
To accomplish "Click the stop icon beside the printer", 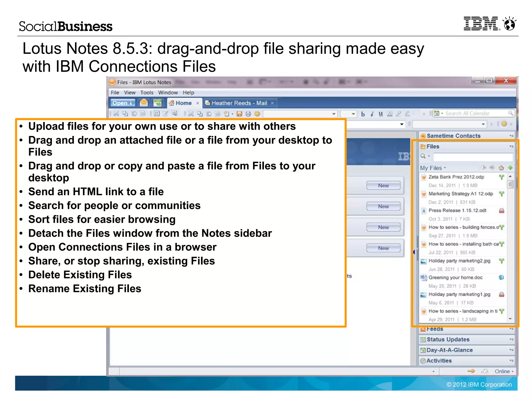I will (x=257, y=114).
